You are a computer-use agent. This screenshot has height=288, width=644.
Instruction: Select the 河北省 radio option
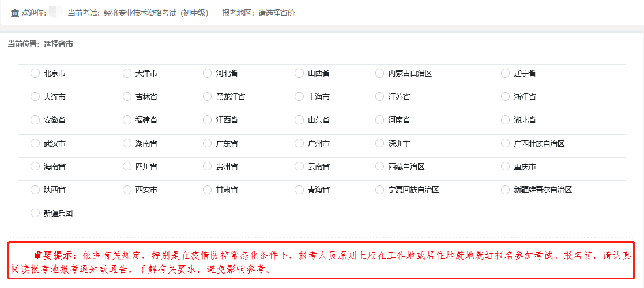coord(208,73)
